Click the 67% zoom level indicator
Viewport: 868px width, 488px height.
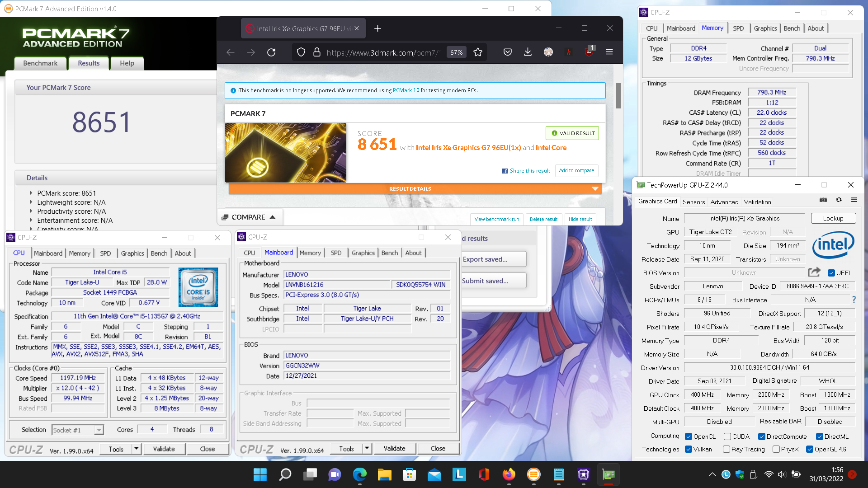tap(456, 52)
